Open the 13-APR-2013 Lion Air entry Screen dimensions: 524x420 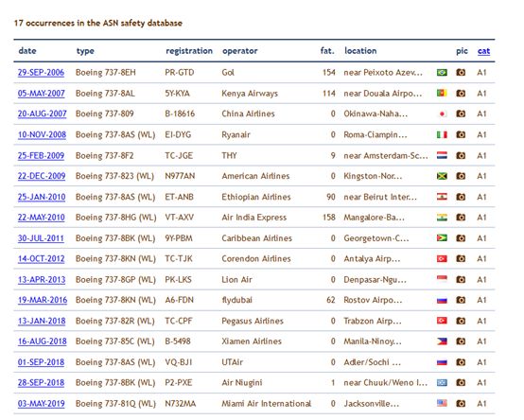(x=42, y=280)
